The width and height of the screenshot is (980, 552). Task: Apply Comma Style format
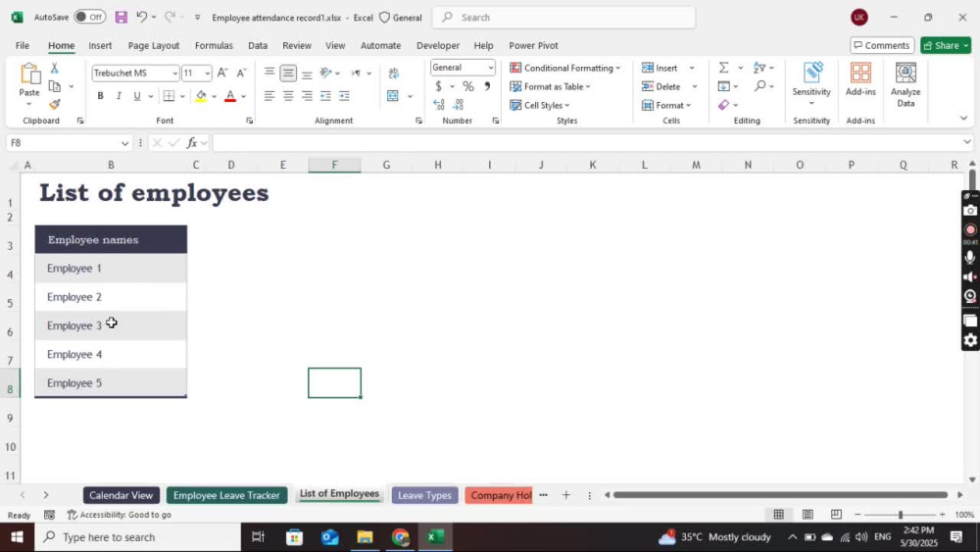coord(487,86)
